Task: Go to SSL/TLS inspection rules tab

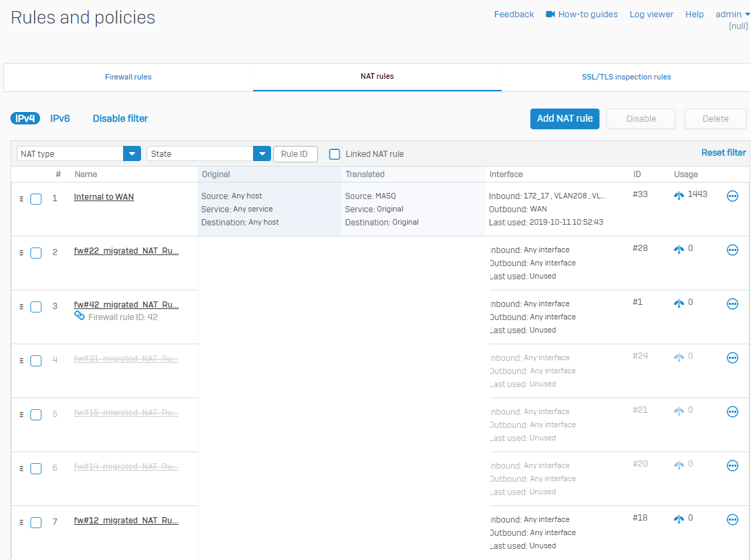Action: point(626,77)
